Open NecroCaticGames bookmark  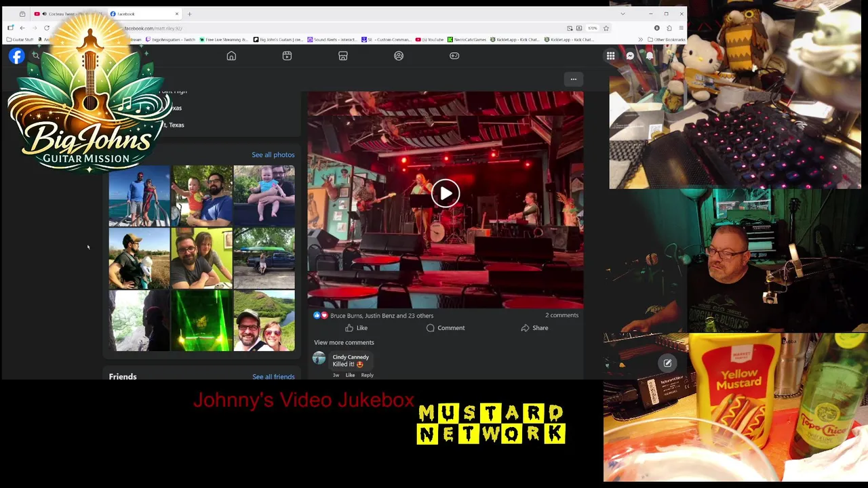[x=467, y=39]
